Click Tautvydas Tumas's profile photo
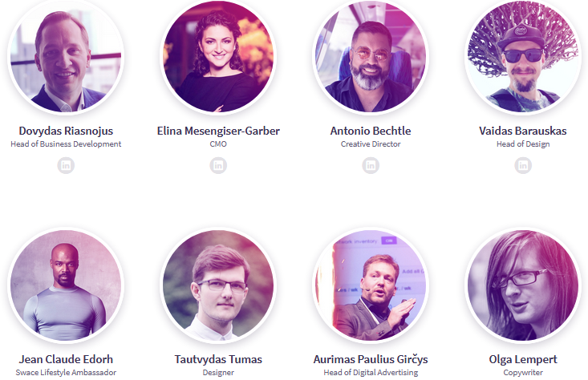Screen dimensions: 588x380 218,285
